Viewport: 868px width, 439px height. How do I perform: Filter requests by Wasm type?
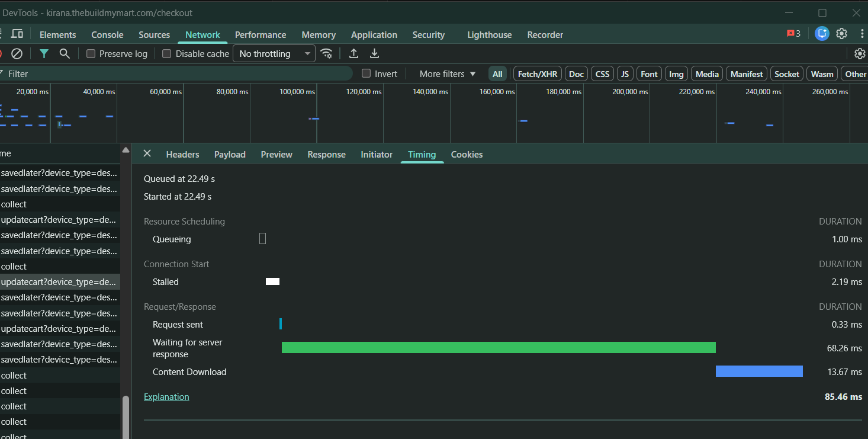click(x=822, y=74)
